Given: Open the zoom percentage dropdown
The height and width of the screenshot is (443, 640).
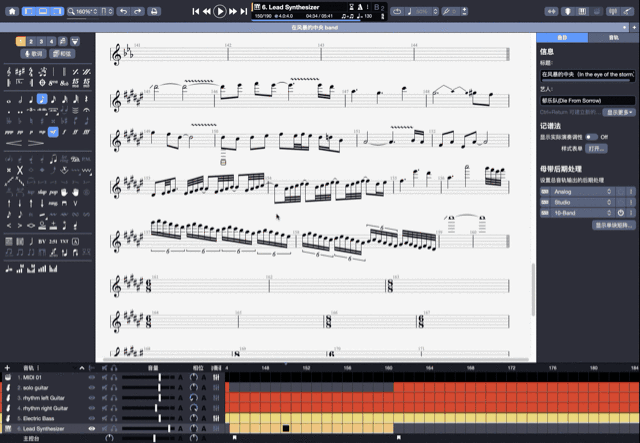Looking at the screenshot, I should pyautogui.click(x=81, y=11).
